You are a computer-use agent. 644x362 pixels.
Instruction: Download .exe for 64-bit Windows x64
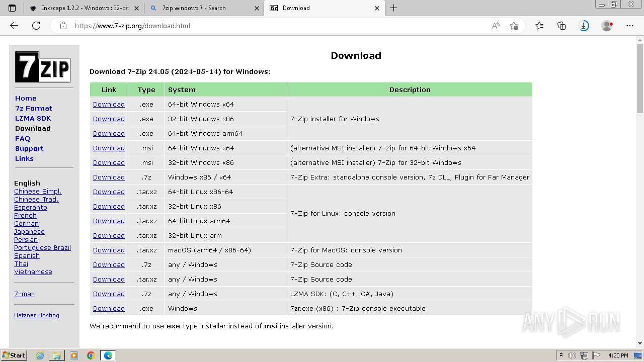point(109,104)
